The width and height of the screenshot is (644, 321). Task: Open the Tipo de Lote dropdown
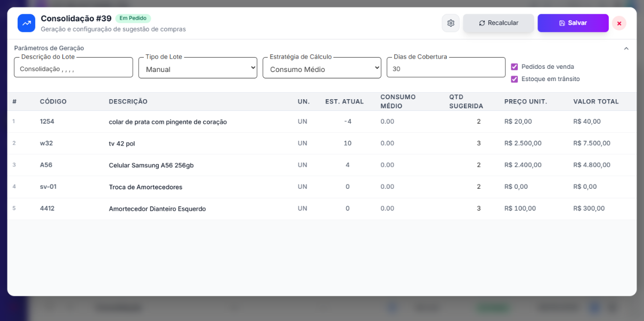(x=198, y=68)
